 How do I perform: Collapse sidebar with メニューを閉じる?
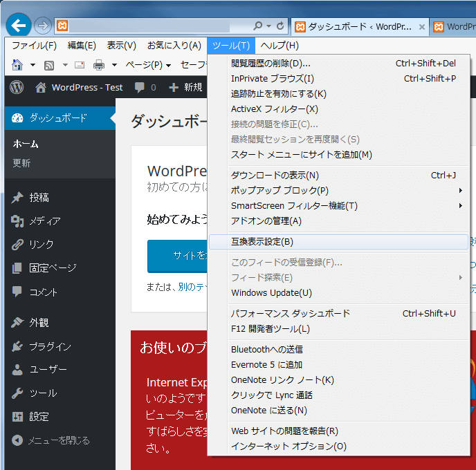pyautogui.click(x=58, y=440)
